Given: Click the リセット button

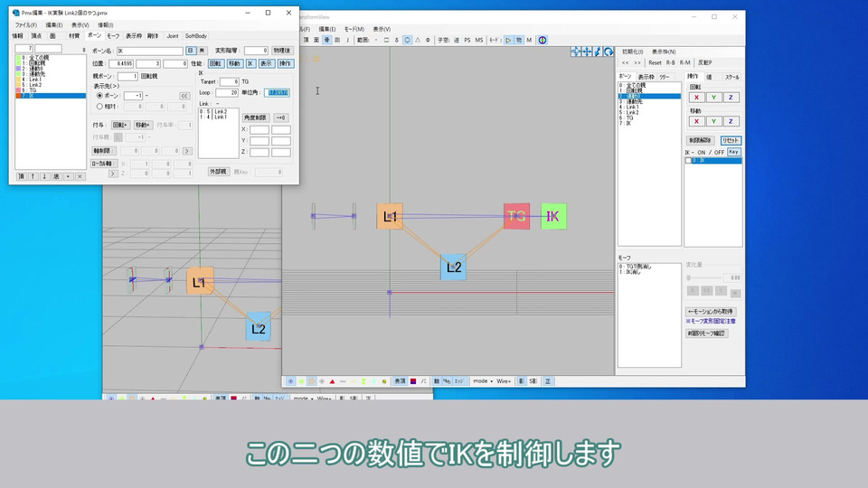Looking at the screenshot, I should [x=731, y=141].
